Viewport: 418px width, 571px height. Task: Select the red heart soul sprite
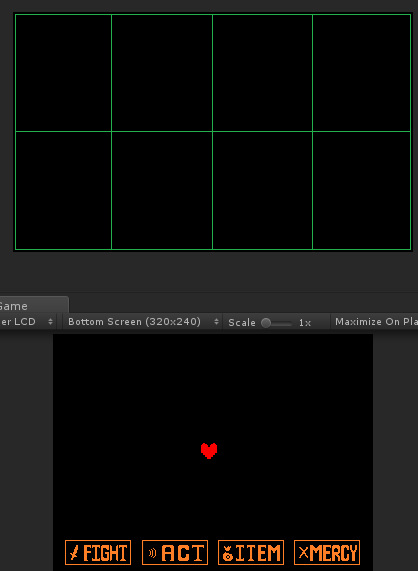pyautogui.click(x=209, y=451)
